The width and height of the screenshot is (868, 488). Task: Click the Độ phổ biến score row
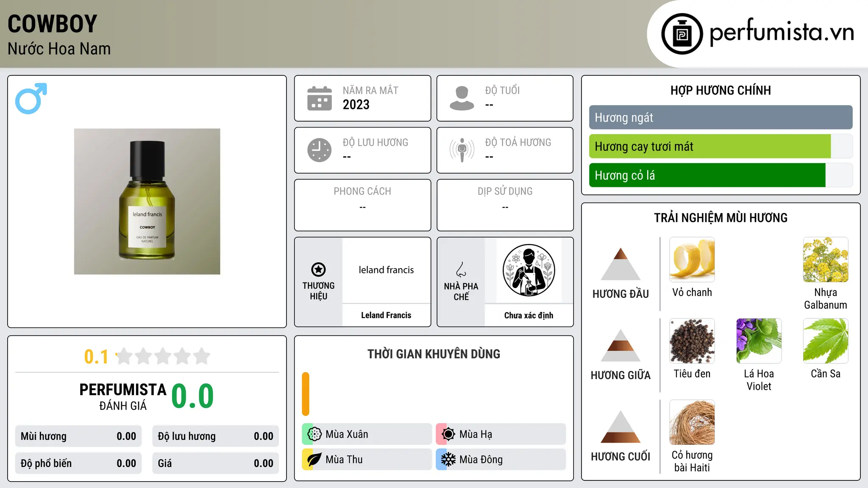pyautogui.click(x=78, y=463)
